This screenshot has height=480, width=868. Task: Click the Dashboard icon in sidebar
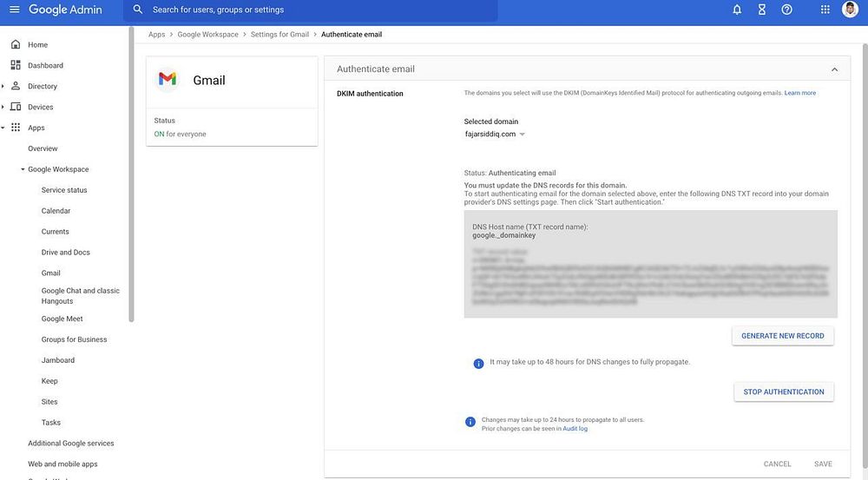(x=16, y=65)
